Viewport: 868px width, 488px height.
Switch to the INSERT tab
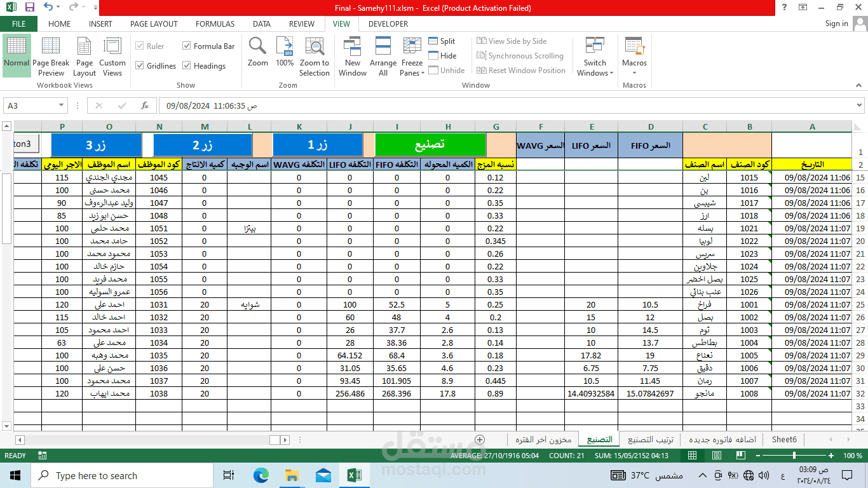tap(100, 24)
